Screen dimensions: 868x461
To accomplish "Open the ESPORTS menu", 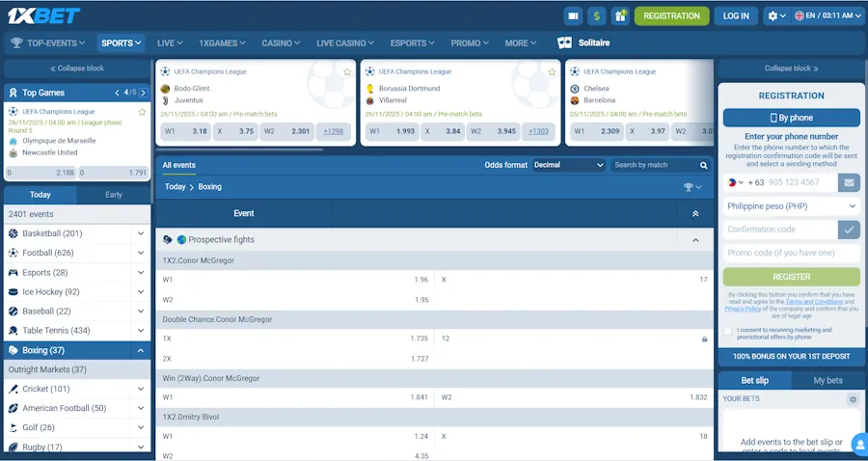I will (412, 42).
